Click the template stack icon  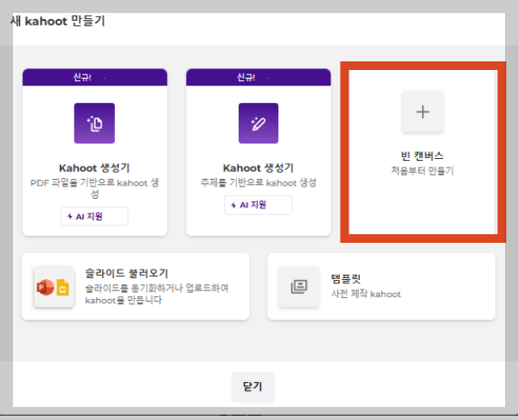point(299,287)
